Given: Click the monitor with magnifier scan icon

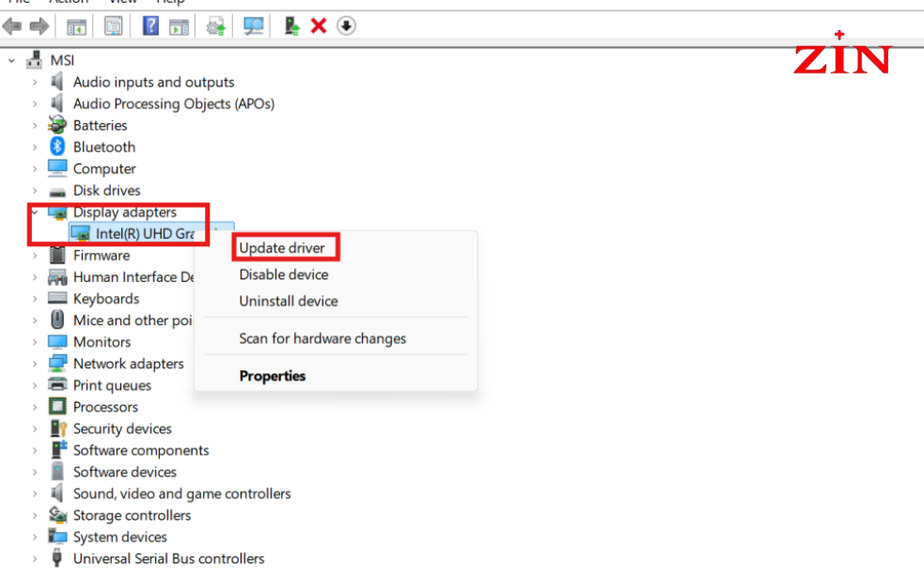Looking at the screenshot, I should coord(254,26).
